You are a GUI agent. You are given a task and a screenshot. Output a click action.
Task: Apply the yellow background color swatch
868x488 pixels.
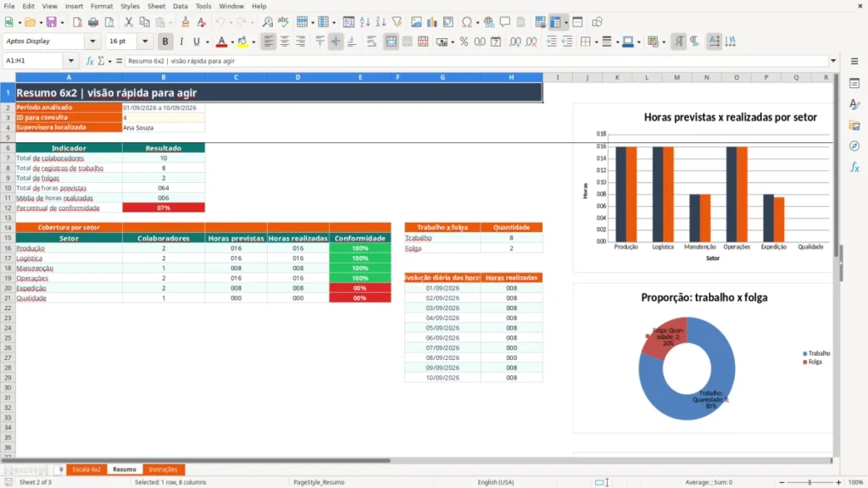242,42
